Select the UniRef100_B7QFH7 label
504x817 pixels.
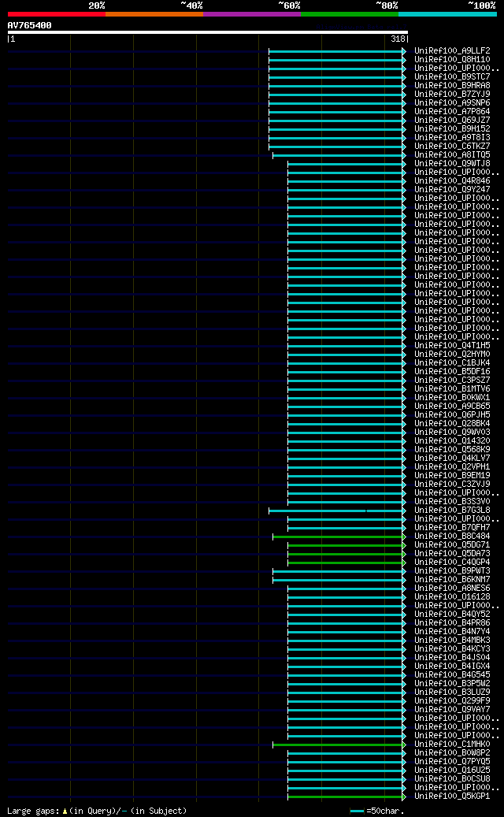point(452,527)
